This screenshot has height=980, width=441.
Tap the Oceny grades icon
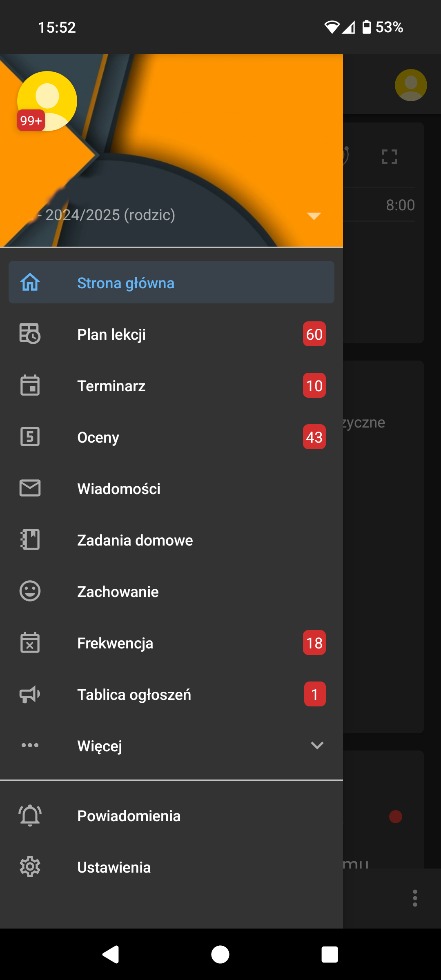30,437
